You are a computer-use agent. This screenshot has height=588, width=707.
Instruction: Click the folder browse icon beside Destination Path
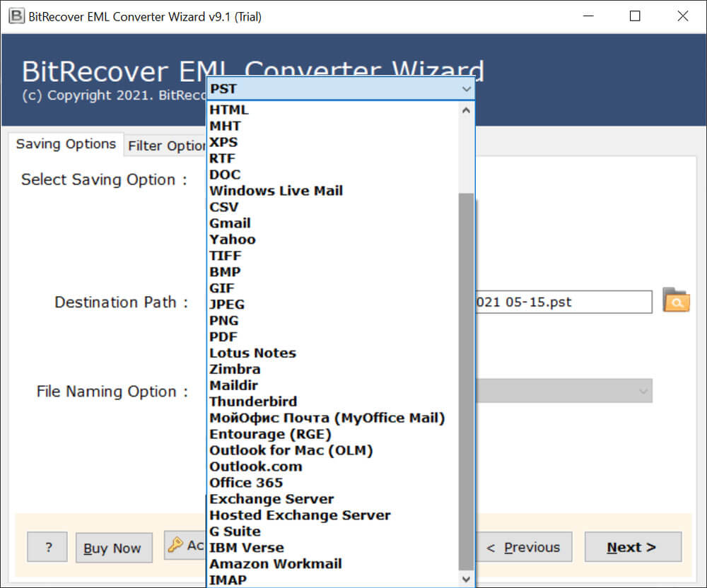click(676, 301)
